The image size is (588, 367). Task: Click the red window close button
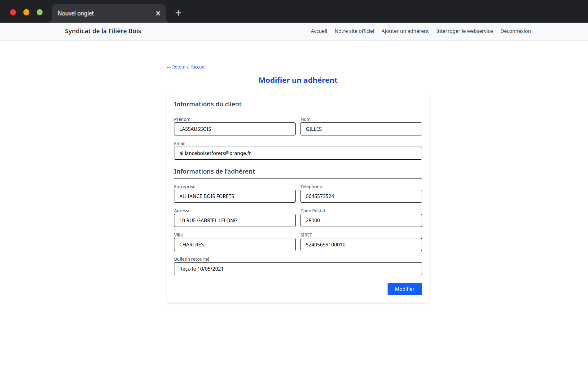pyautogui.click(x=13, y=12)
